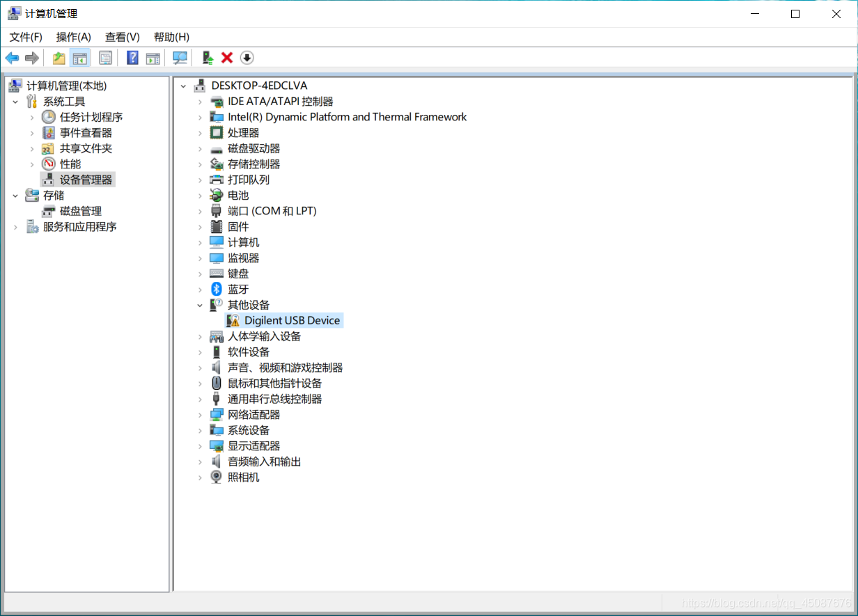Expand the 服务和应用程序 node
858x616 pixels.
pos(15,227)
